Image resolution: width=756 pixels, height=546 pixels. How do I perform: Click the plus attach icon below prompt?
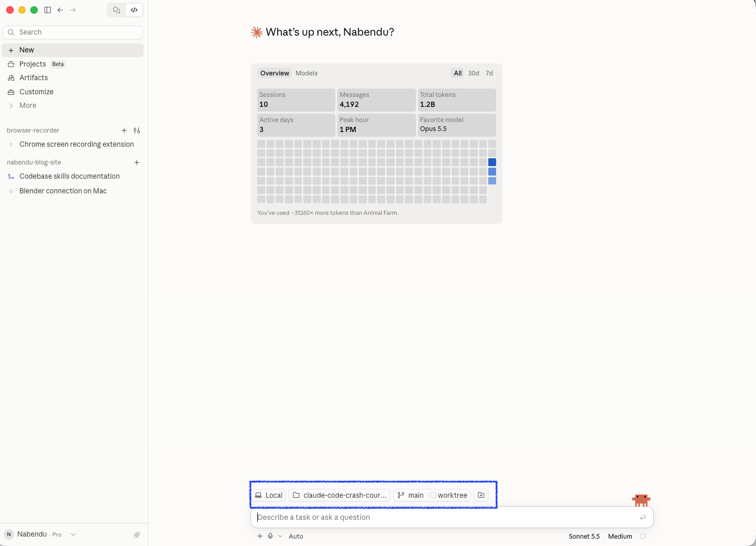260,536
